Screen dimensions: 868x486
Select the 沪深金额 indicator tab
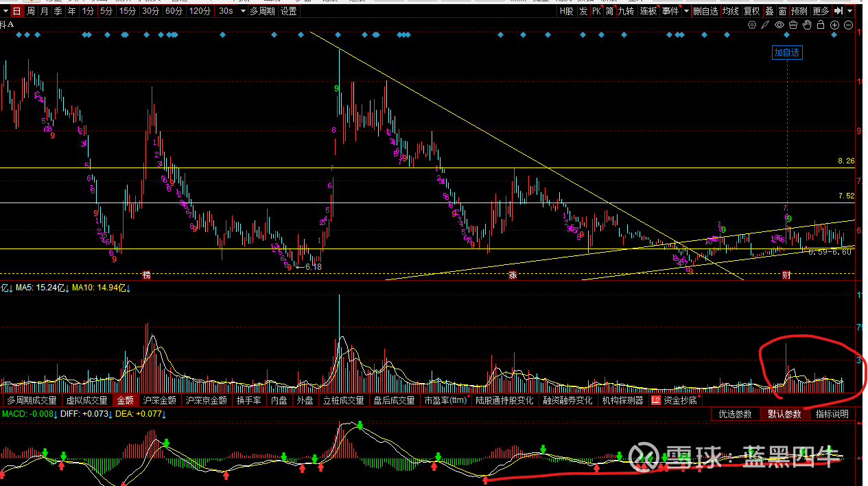tap(160, 400)
